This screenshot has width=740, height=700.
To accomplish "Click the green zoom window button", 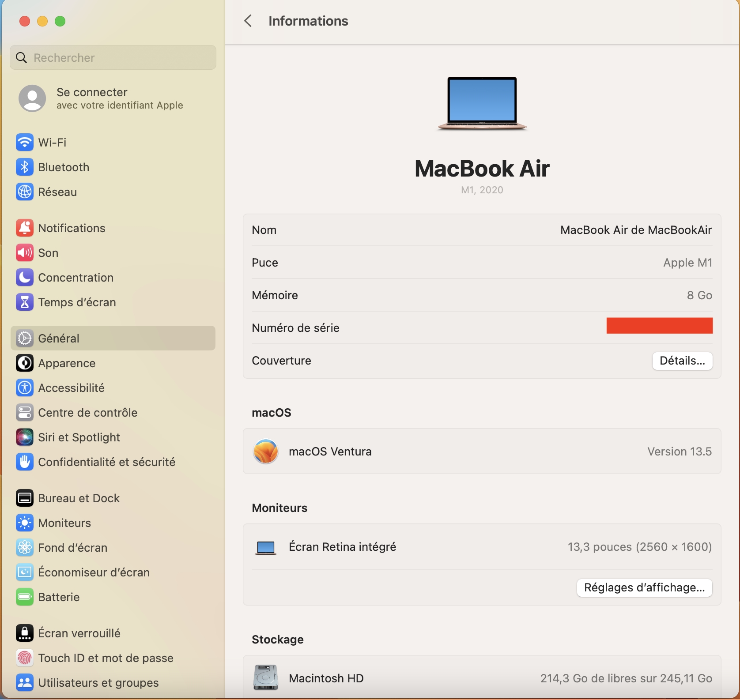I will [x=60, y=21].
